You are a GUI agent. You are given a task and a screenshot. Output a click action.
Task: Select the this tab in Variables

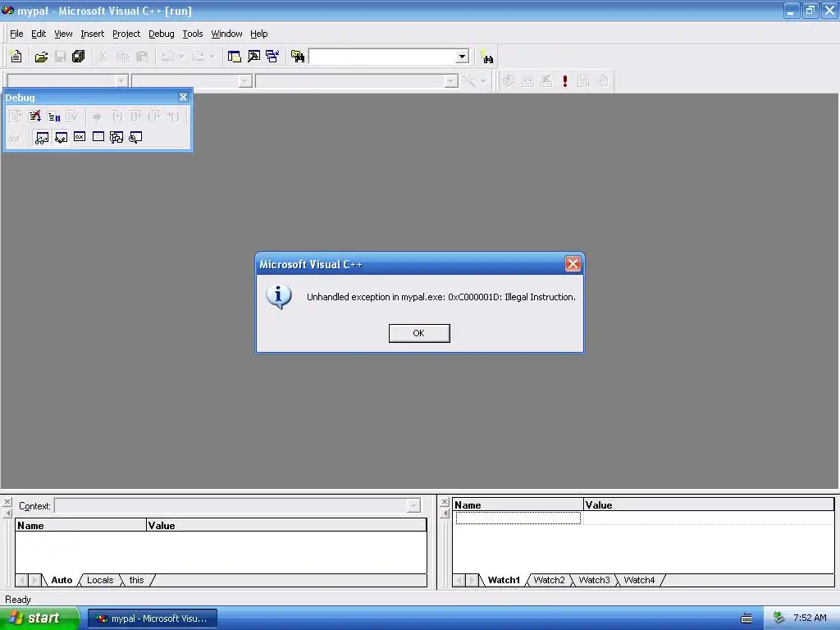click(x=137, y=580)
